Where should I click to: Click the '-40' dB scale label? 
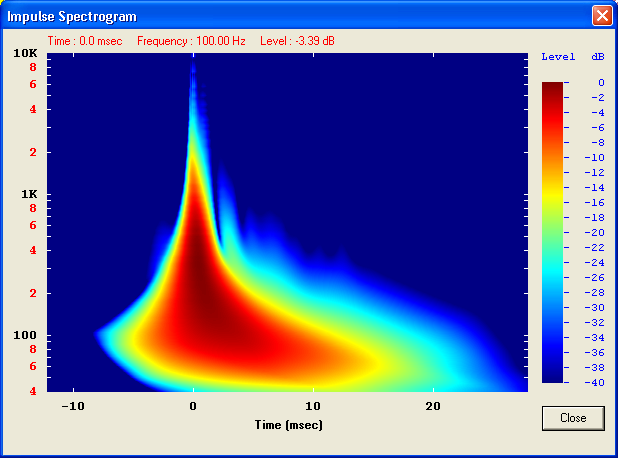coord(594,383)
